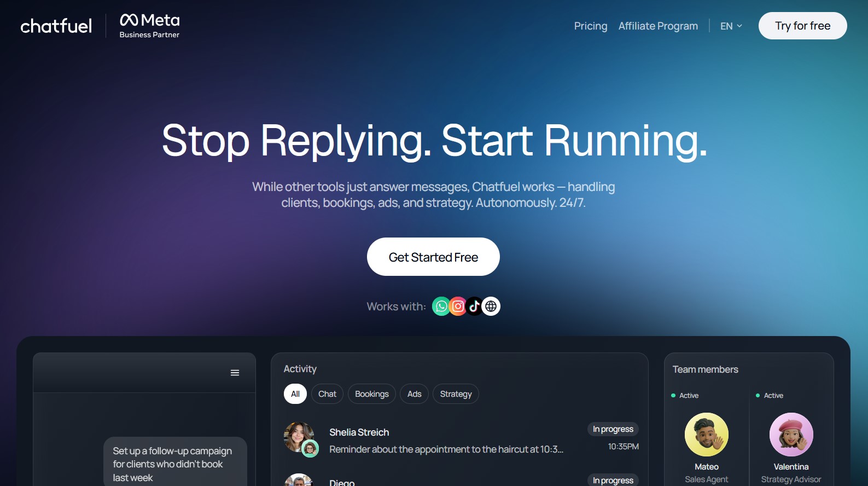Select the Chat activity filter
The width and height of the screenshot is (868, 486).
pyautogui.click(x=327, y=394)
